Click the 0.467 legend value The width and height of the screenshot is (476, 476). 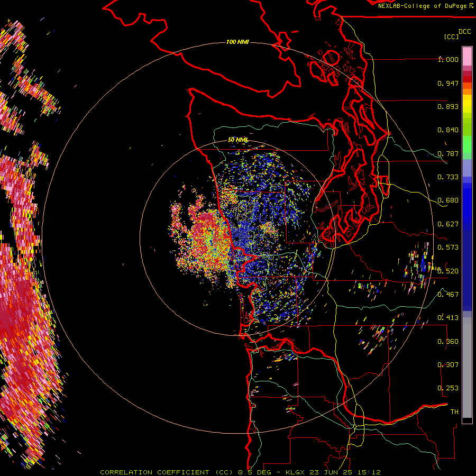(x=448, y=295)
